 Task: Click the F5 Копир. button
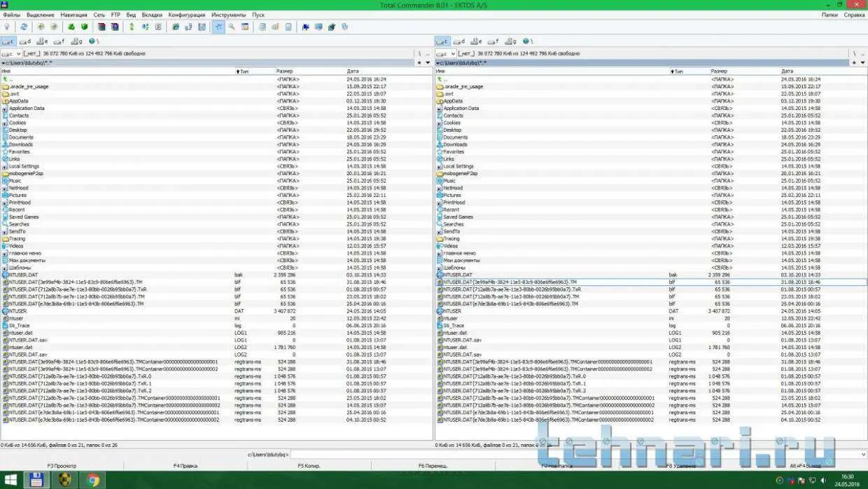(309, 466)
